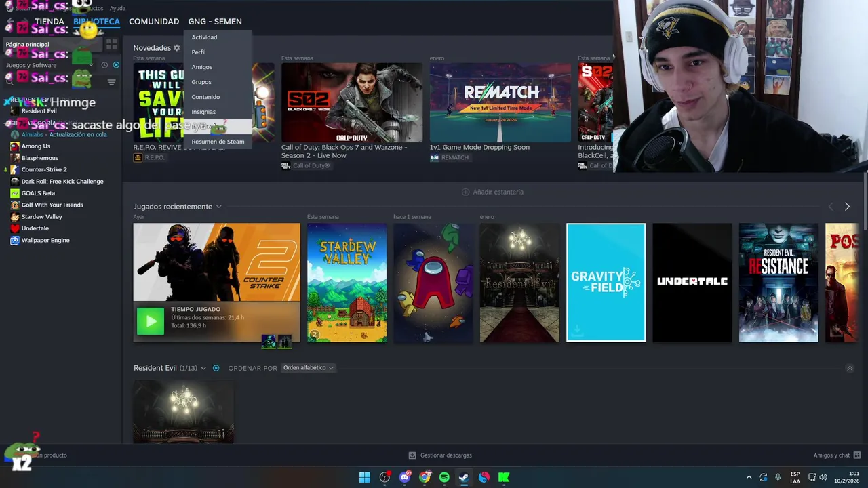Open Gestionar descargas icon at bottom
This screenshot has height=488, width=868.
pos(412,455)
